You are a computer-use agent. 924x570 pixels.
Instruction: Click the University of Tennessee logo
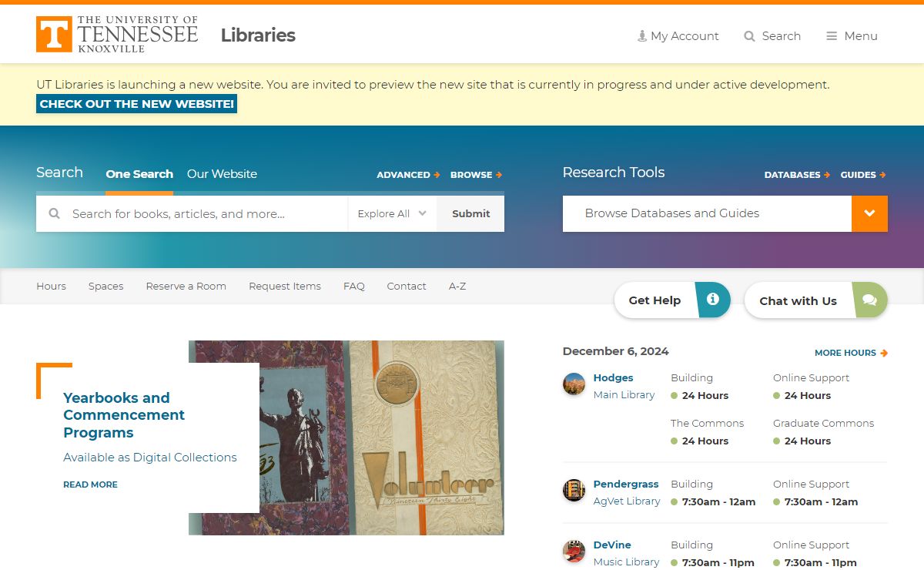tap(117, 35)
